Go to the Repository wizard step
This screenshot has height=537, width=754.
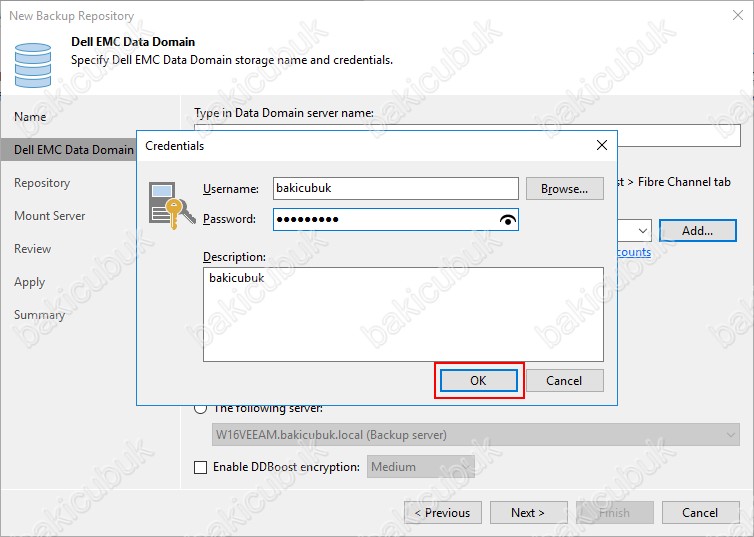(42, 183)
